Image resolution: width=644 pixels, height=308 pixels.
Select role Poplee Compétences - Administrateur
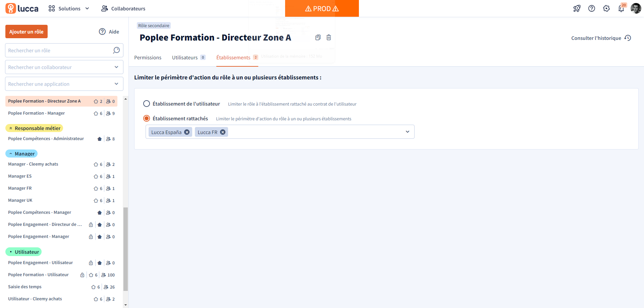[61, 139]
